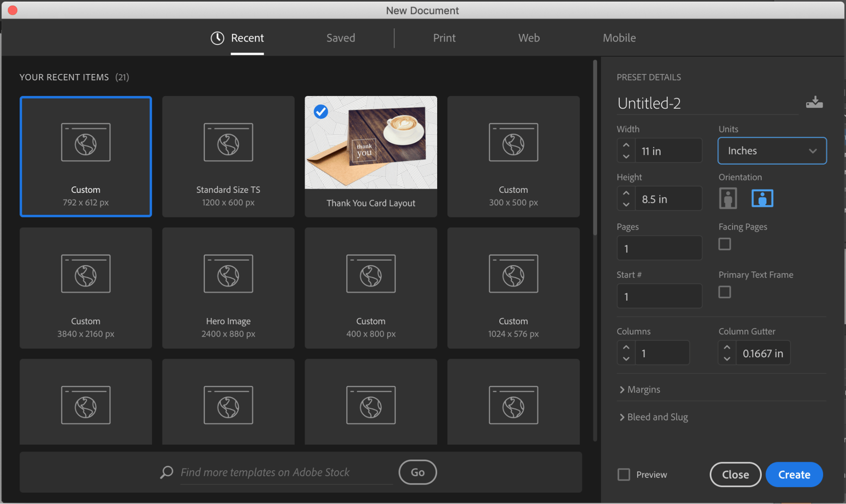Enable Primary Text Frame
846x504 pixels.
click(x=725, y=292)
